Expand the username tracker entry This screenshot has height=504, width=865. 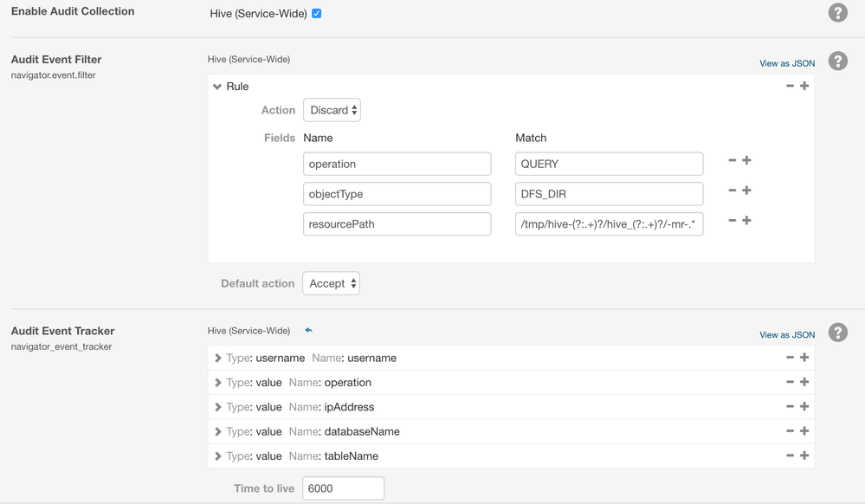[218, 358]
